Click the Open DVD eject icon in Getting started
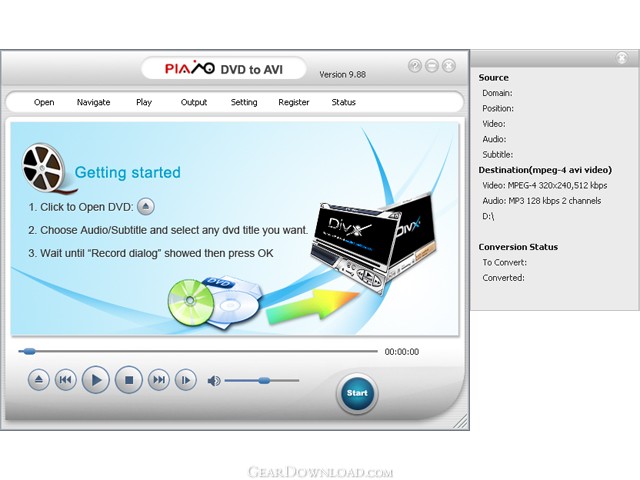640x480 pixels. pyautogui.click(x=146, y=207)
